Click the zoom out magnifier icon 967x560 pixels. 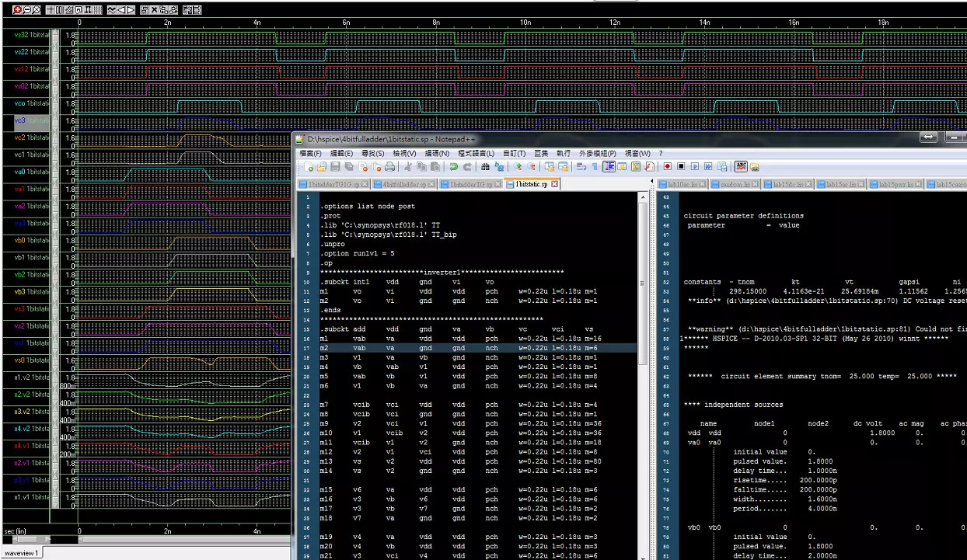point(26,10)
